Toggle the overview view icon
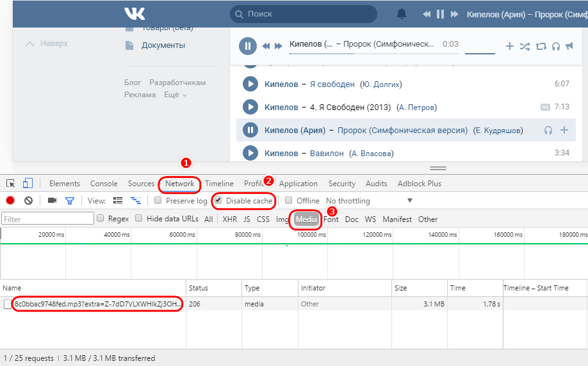This screenshot has height=366, width=588. (136, 200)
